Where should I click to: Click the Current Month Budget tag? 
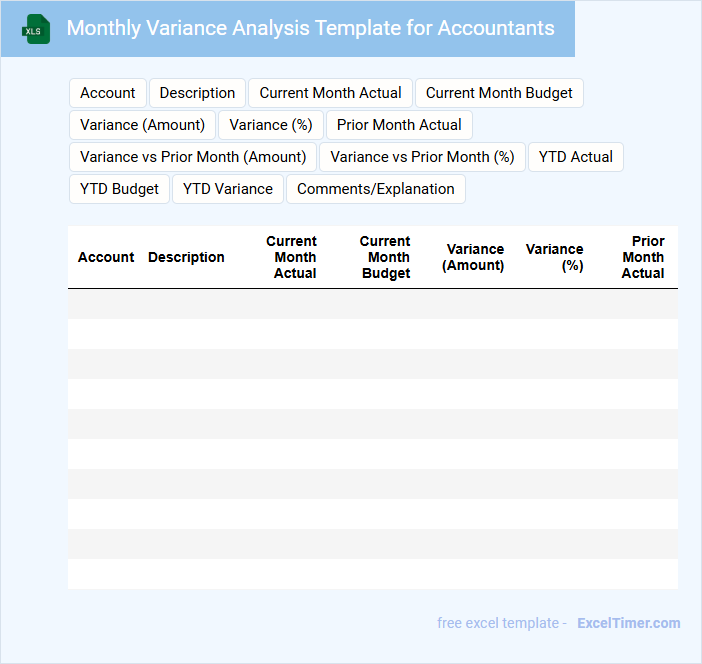tap(499, 93)
